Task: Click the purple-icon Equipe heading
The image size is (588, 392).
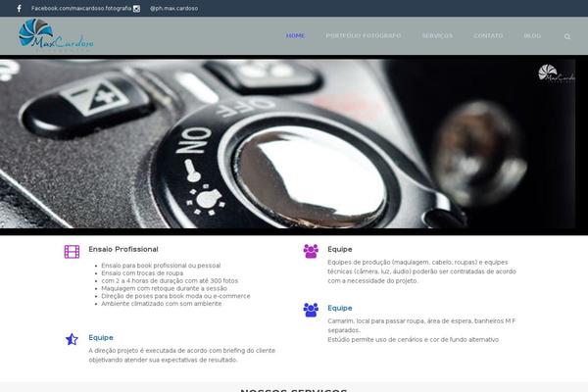Action: (x=340, y=249)
